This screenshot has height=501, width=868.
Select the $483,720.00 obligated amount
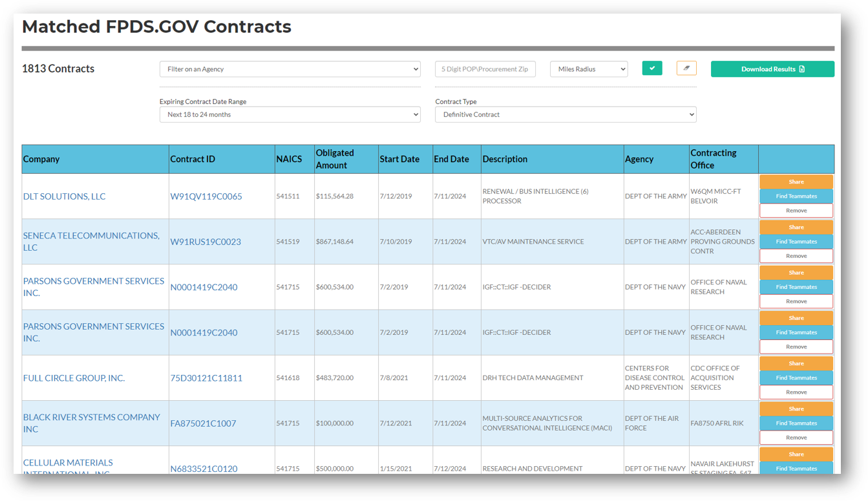click(x=335, y=378)
